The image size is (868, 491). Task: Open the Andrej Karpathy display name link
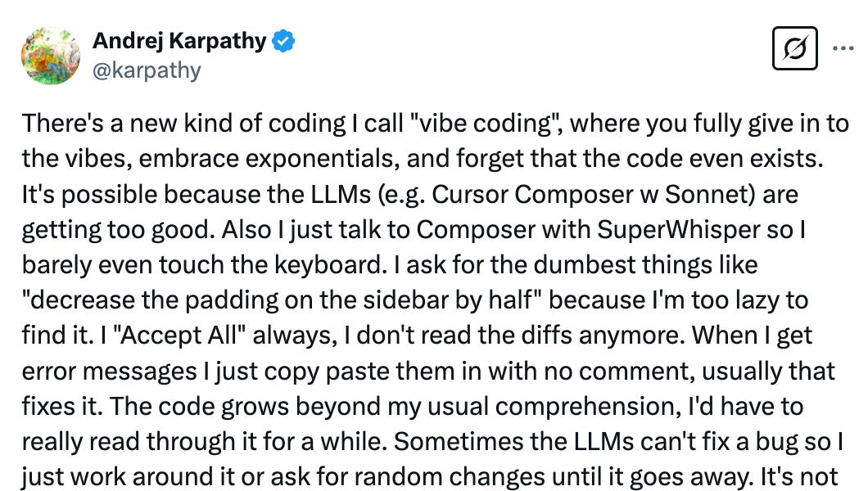(x=179, y=41)
